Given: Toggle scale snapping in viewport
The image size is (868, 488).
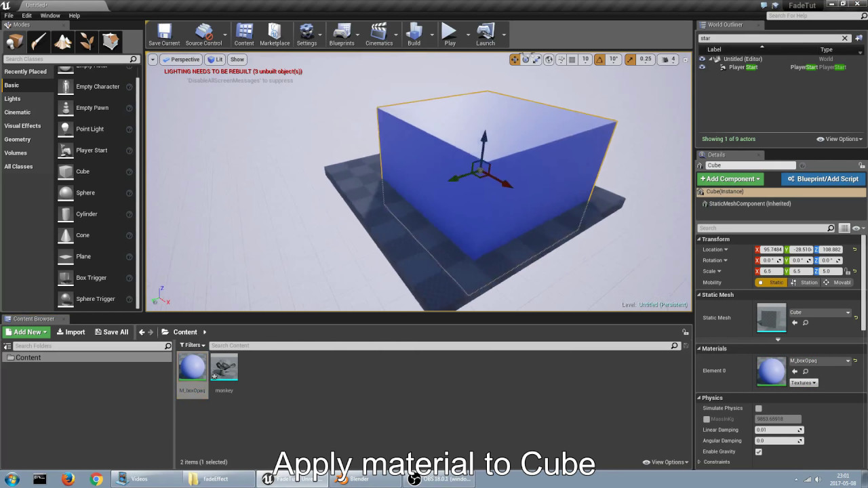Looking at the screenshot, I should (x=630, y=60).
